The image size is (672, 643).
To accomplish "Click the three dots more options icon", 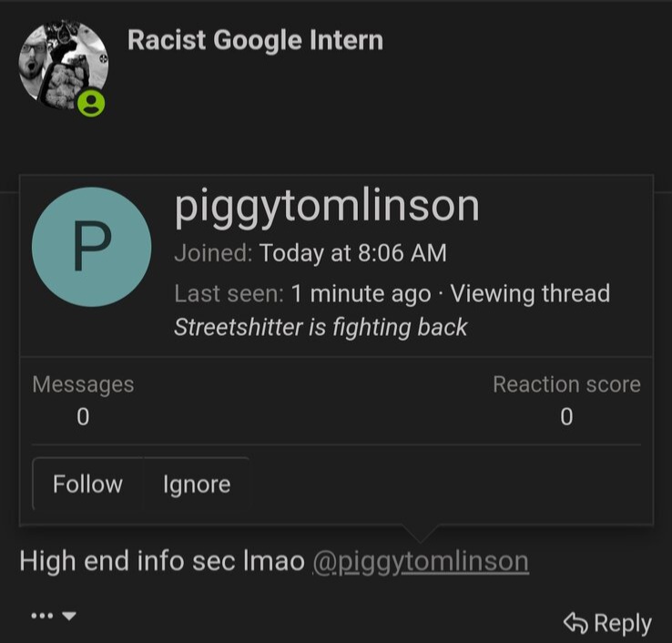I will 42,616.
